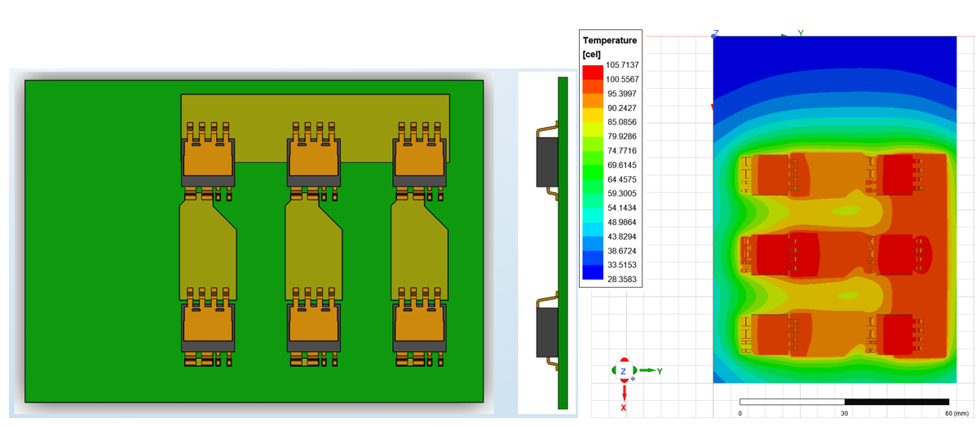Select the top-middle MOSFET package on PCB layout

(x=313, y=158)
